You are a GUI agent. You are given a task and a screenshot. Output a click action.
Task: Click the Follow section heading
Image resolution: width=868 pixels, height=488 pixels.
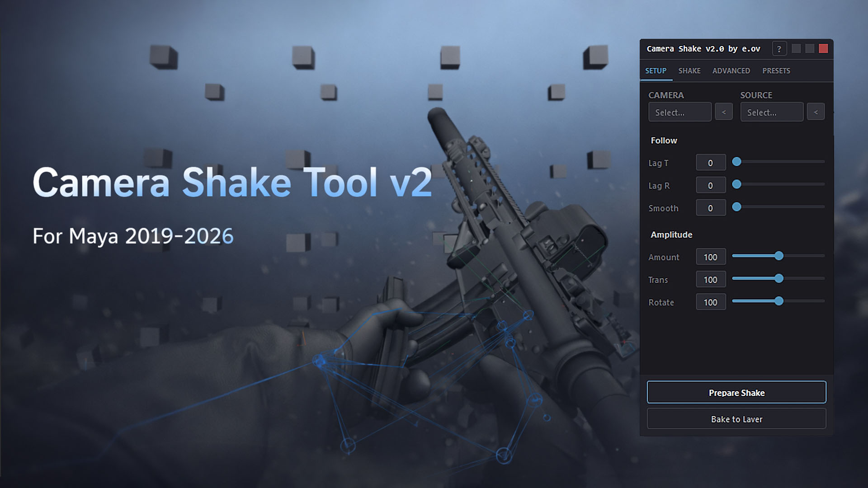(664, 141)
